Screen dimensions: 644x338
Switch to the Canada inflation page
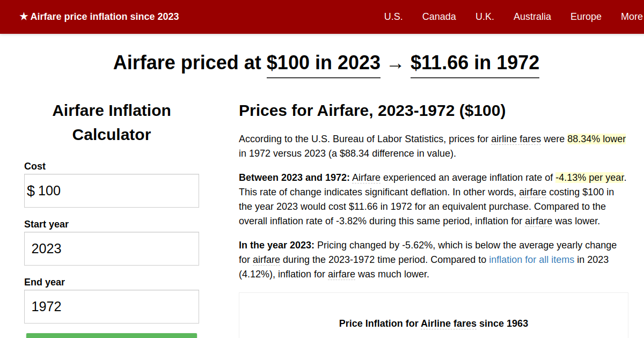pos(439,17)
